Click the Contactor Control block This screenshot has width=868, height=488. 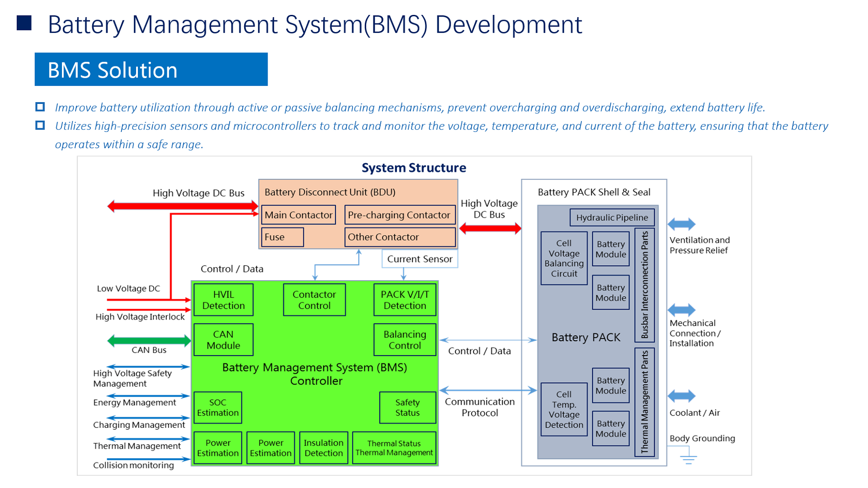tap(314, 300)
